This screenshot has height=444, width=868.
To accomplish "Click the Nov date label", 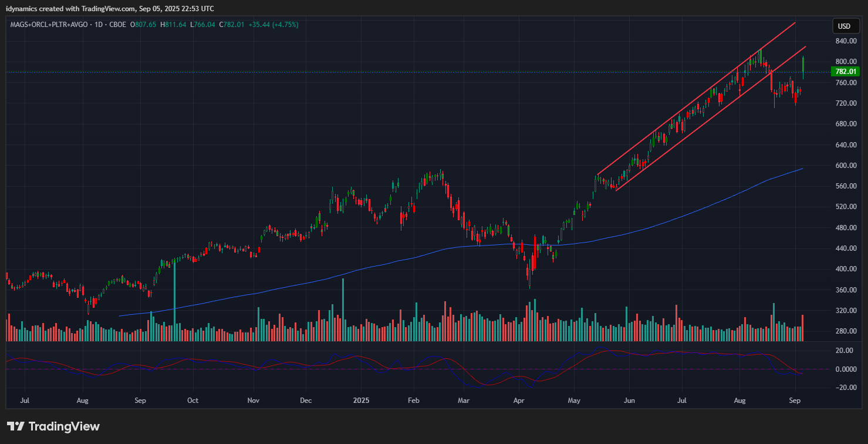I will [254, 401].
